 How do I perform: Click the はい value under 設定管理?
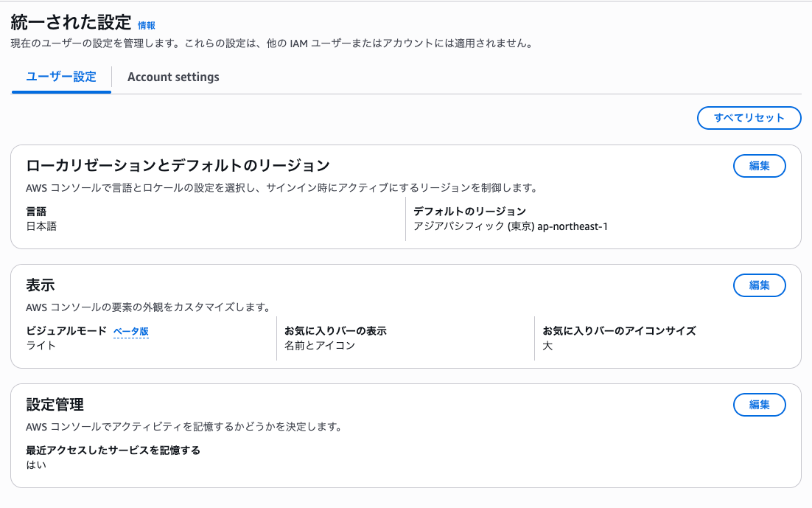click(x=36, y=464)
